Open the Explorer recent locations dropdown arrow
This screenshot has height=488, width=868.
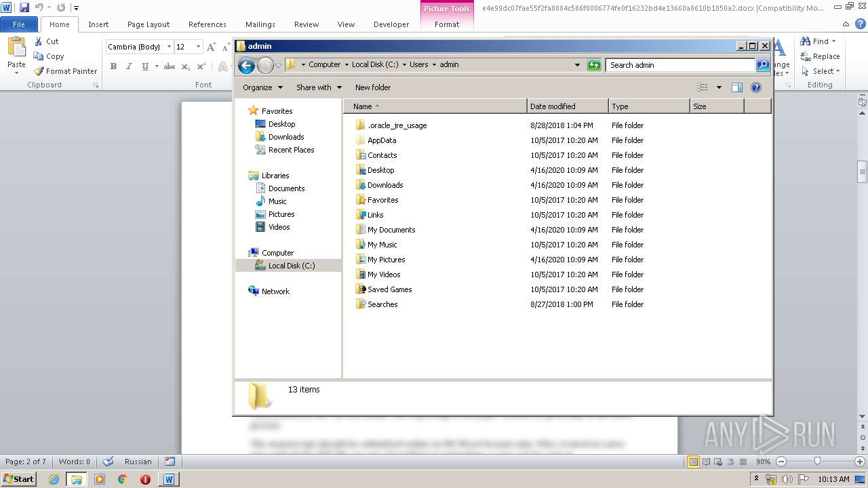278,65
